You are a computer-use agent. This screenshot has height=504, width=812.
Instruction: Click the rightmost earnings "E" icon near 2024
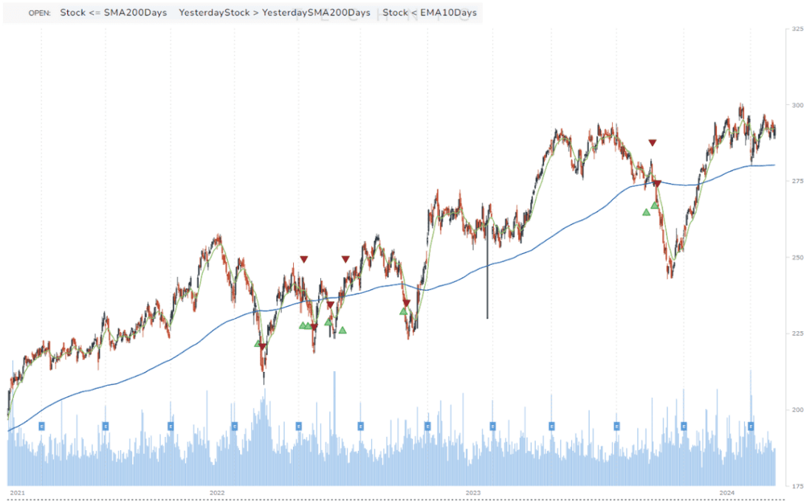click(x=751, y=424)
